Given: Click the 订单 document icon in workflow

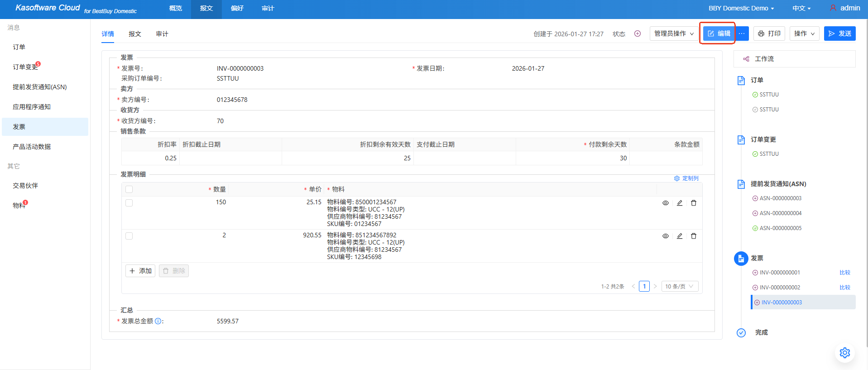Looking at the screenshot, I should click(x=741, y=80).
